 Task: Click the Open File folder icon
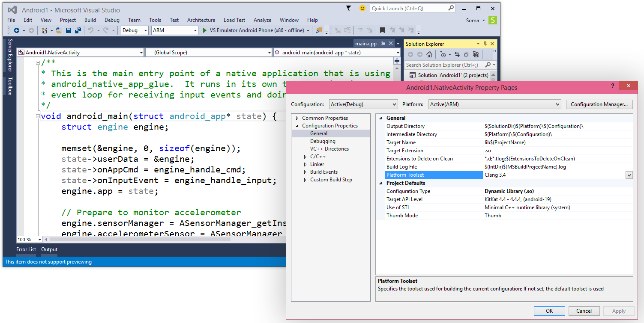pos(59,30)
